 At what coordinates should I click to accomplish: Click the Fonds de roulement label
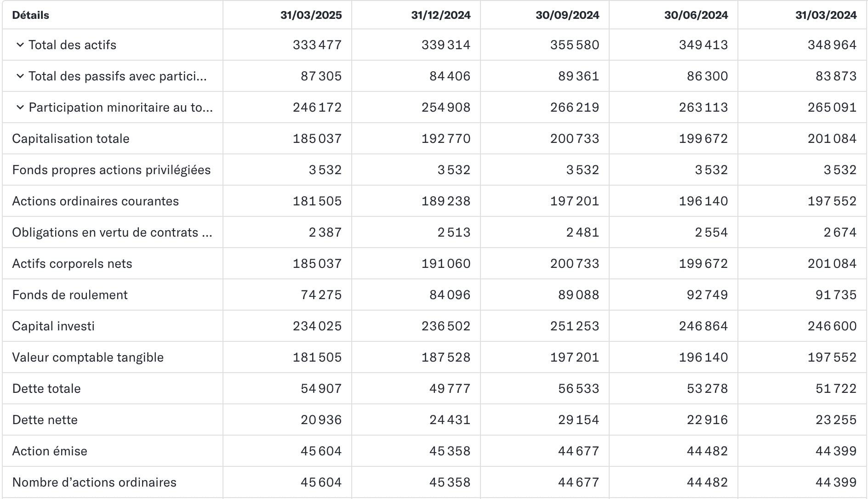(70, 295)
